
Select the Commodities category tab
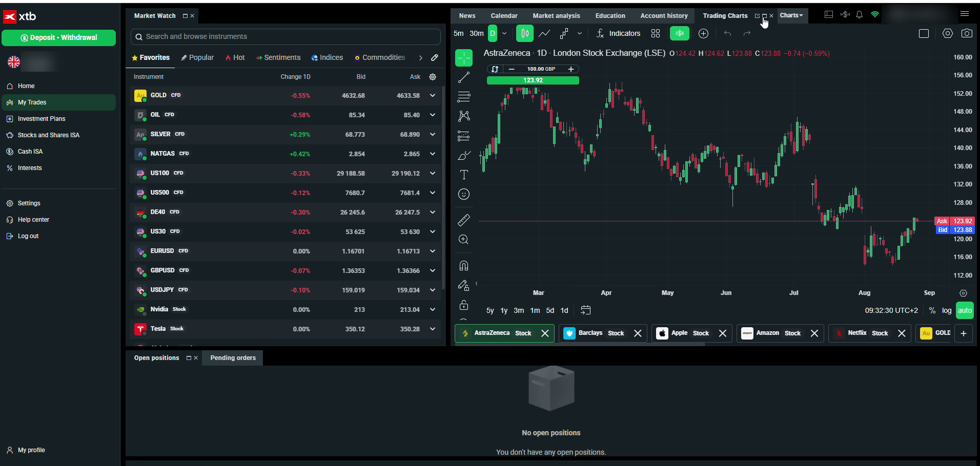pos(380,57)
